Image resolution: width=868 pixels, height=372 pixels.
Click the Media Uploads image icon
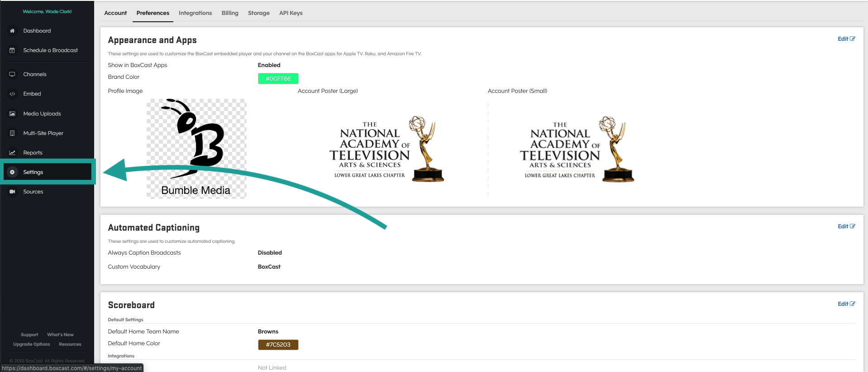[12, 114]
